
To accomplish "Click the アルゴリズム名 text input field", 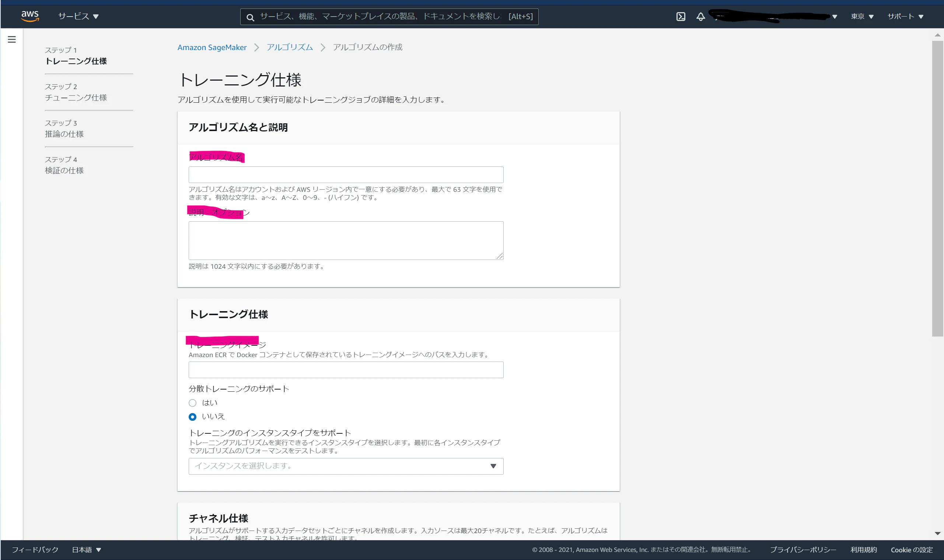I will pos(346,175).
